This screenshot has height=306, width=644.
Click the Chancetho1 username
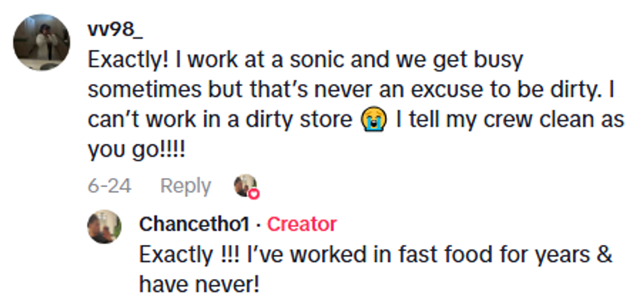click(194, 224)
